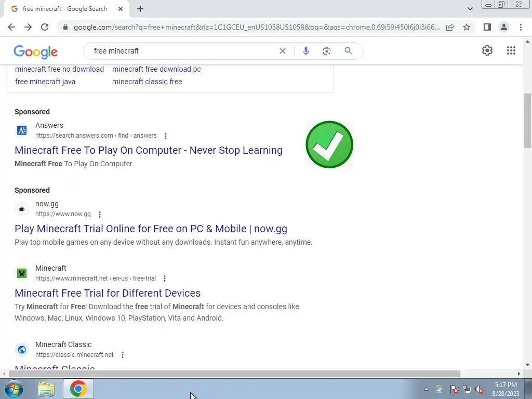This screenshot has width=532, height=399.
Task: Start voice search with microphone
Action: coord(305,51)
